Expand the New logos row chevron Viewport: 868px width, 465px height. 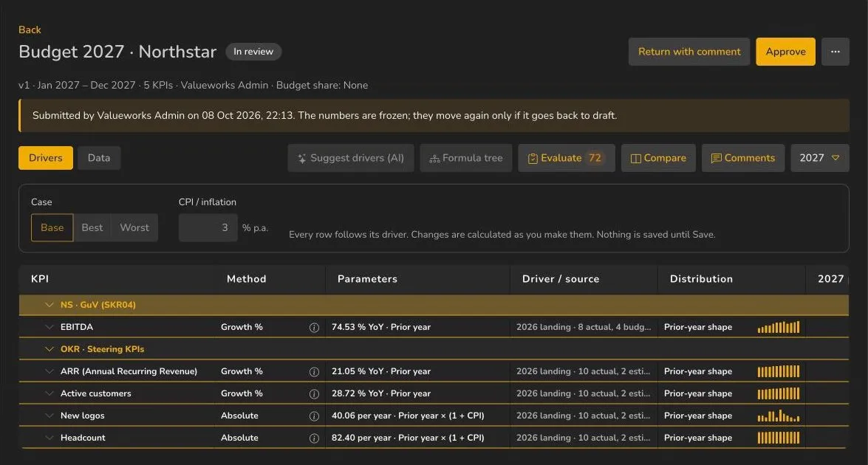pyautogui.click(x=49, y=416)
